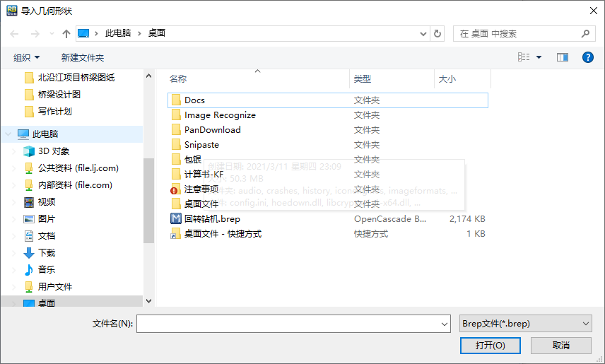Expand the 文件名 history dropdown arrow
Screen dimensions: 605x364
pyautogui.click(x=444, y=324)
